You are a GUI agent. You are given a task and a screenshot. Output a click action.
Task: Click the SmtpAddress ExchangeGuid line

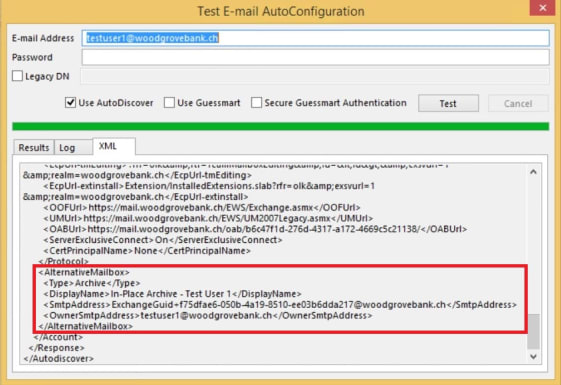tap(280, 304)
